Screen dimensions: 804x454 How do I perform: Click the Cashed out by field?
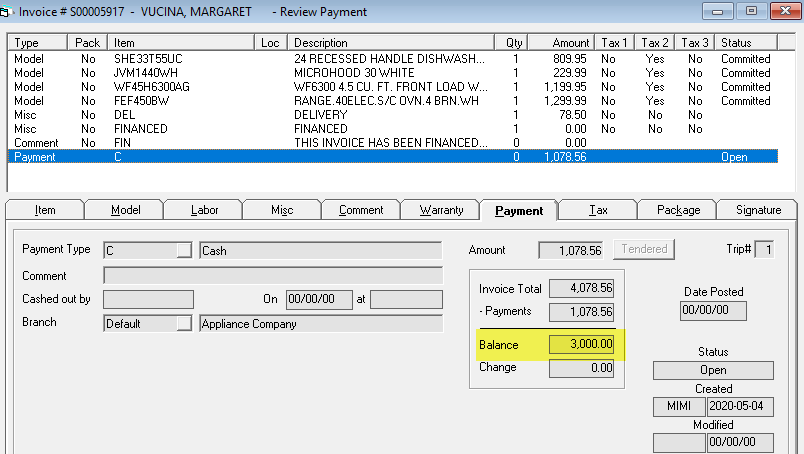pyautogui.click(x=148, y=299)
